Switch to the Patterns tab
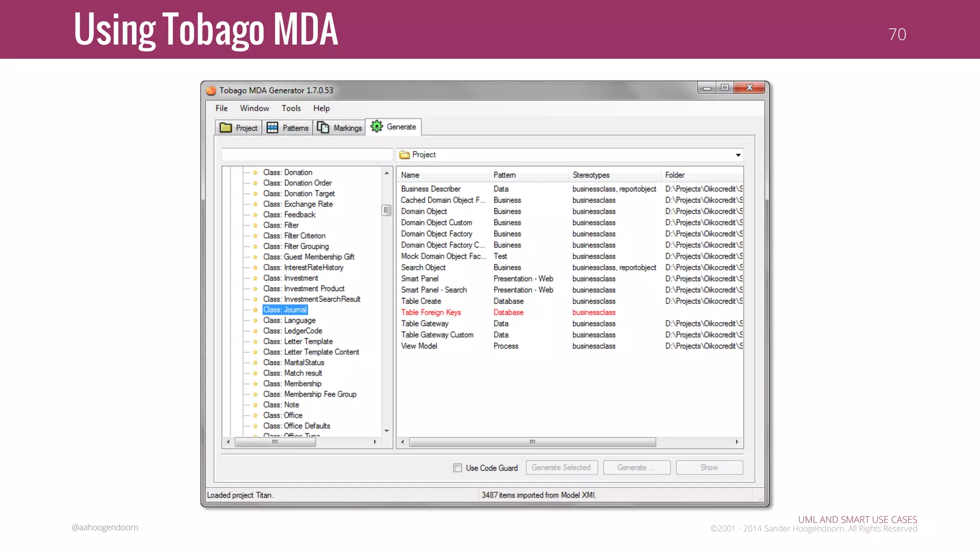 click(288, 128)
